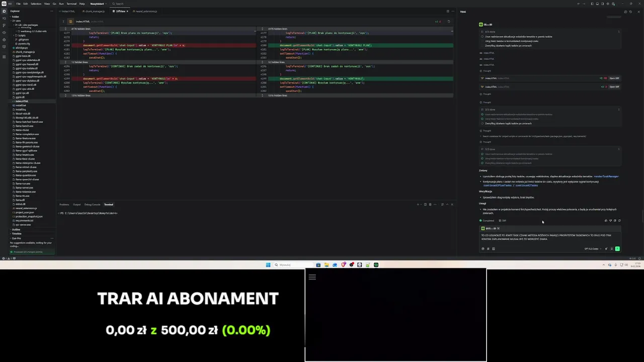This screenshot has height=362, width=644.
Task: Collapse the 3/3 done task list
Action: click(619, 149)
